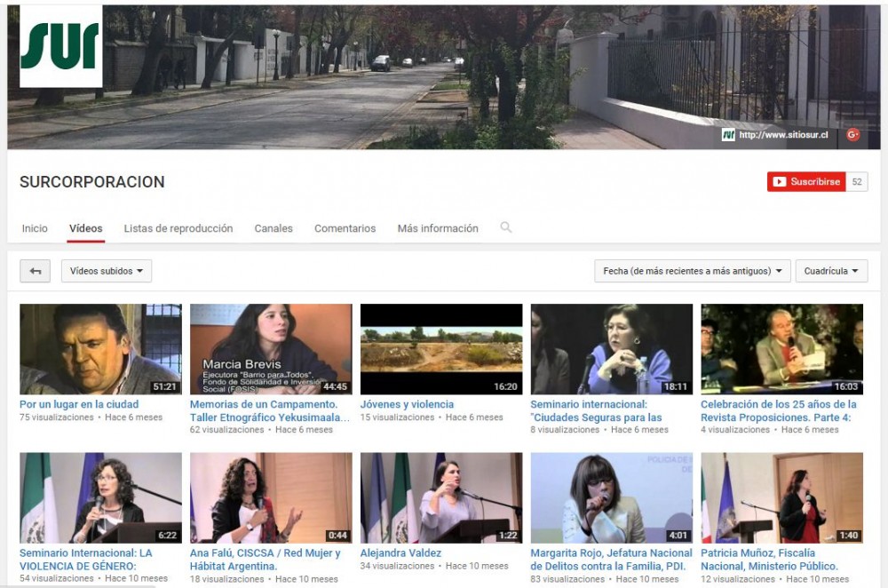The width and height of the screenshot is (888, 588).
Task: Open the Google+ icon on banner
Action: tap(852, 135)
